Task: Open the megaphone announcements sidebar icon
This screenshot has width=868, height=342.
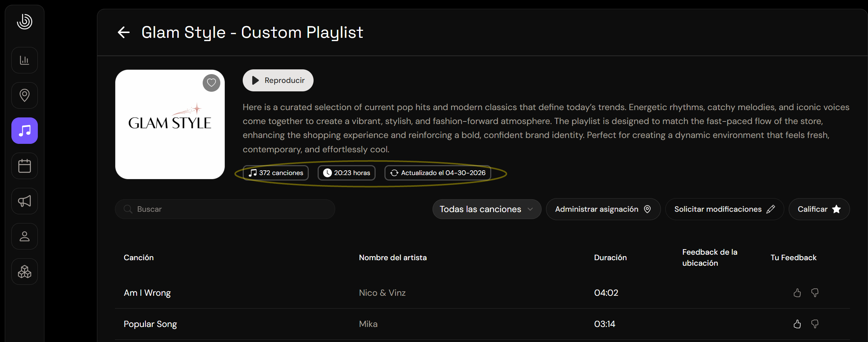Action: [25, 201]
